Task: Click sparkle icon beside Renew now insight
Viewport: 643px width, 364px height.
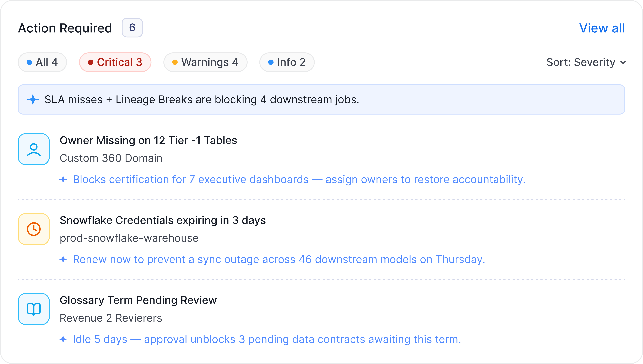Action: [x=63, y=259]
